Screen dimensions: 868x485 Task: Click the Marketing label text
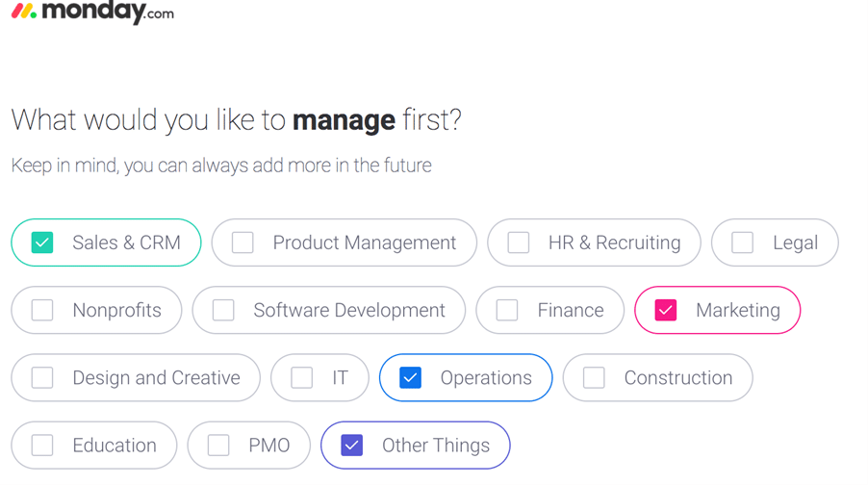[738, 311]
